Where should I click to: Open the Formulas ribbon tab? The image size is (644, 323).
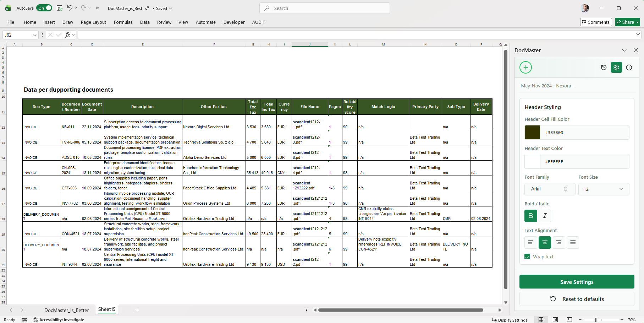[x=123, y=22]
